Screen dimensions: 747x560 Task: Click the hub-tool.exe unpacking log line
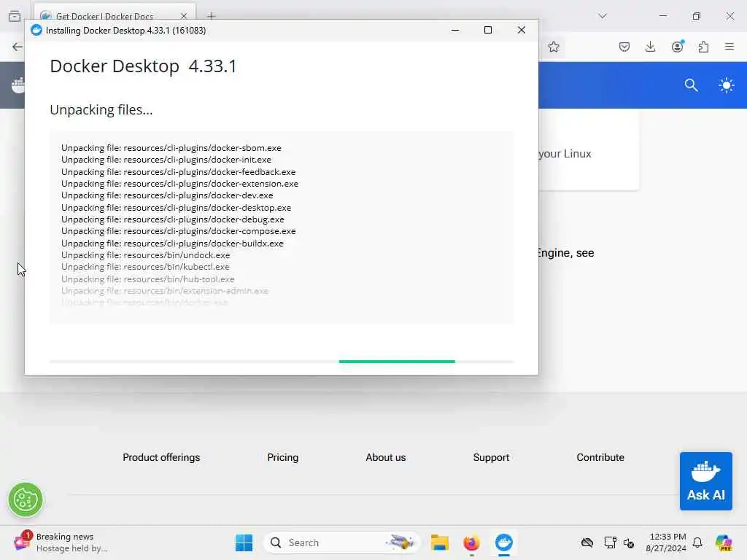pyautogui.click(x=147, y=279)
